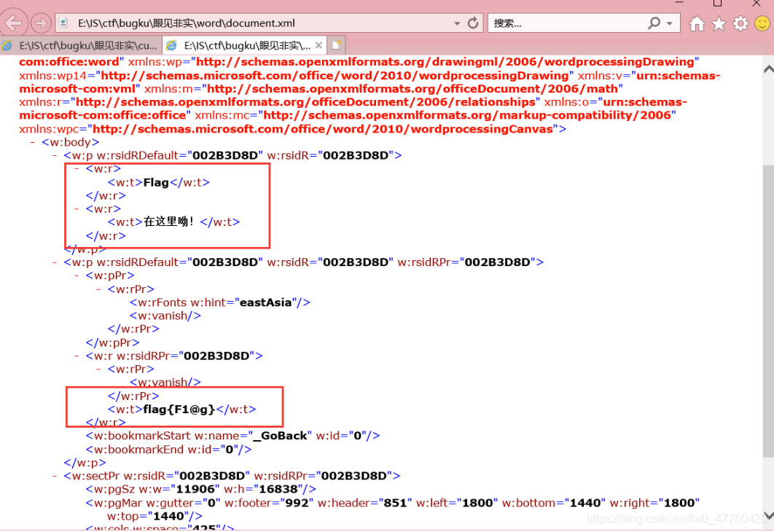Go forward with the forward arrow button
Image resolution: width=774 pixels, height=532 pixels.
(x=41, y=23)
